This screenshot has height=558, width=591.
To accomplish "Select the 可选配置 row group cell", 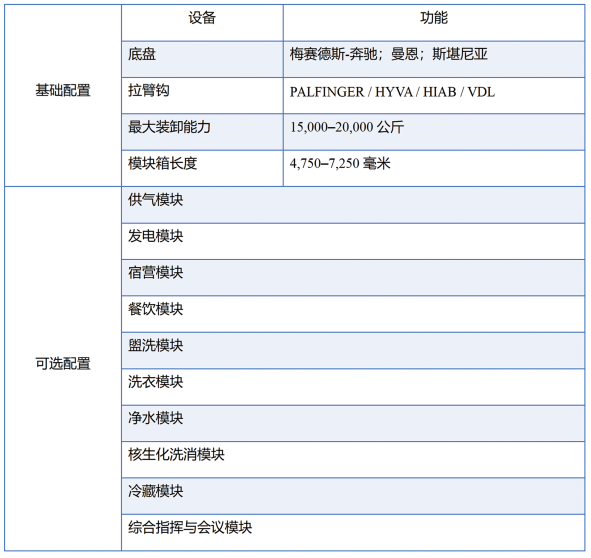I will click(63, 368).
